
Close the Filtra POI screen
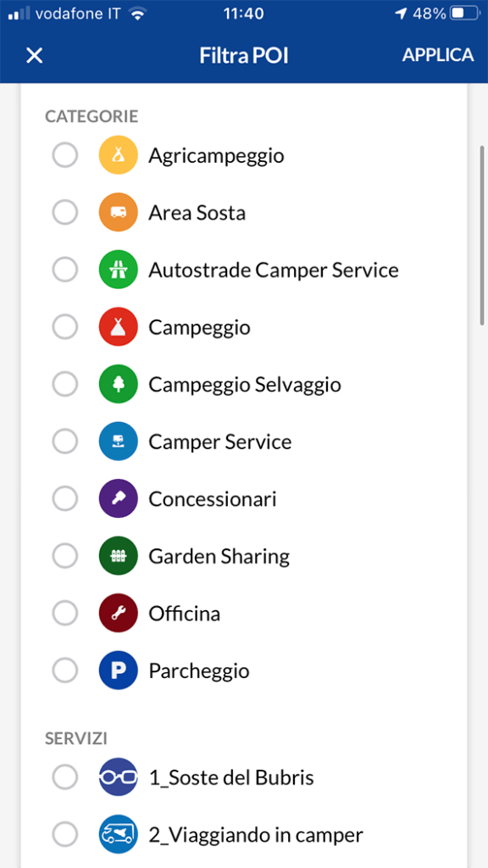pyautogui.click(x=34, y=55)
